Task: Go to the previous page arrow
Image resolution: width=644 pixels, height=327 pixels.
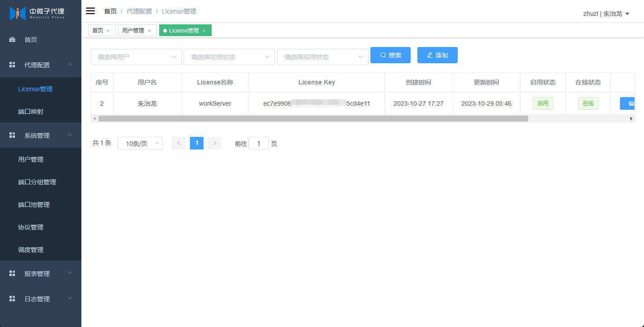Action: pyautogui.click(x=179, y=143)
